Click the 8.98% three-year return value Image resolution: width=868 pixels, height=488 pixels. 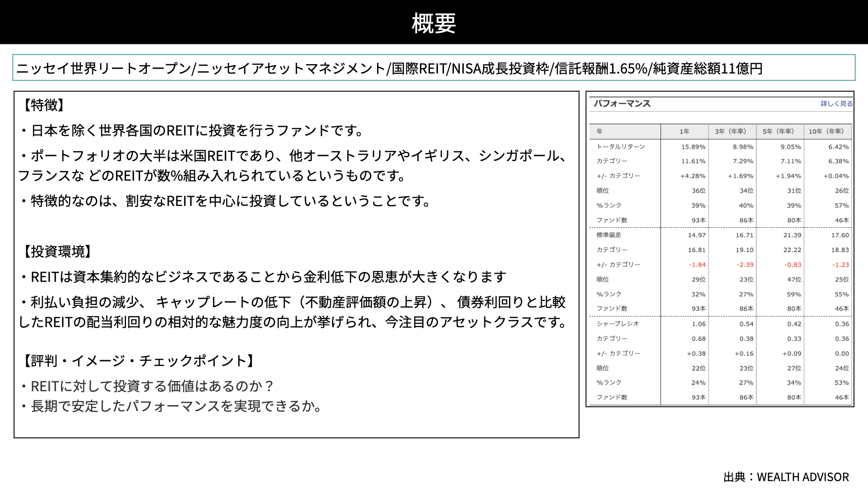click(743, 147)
